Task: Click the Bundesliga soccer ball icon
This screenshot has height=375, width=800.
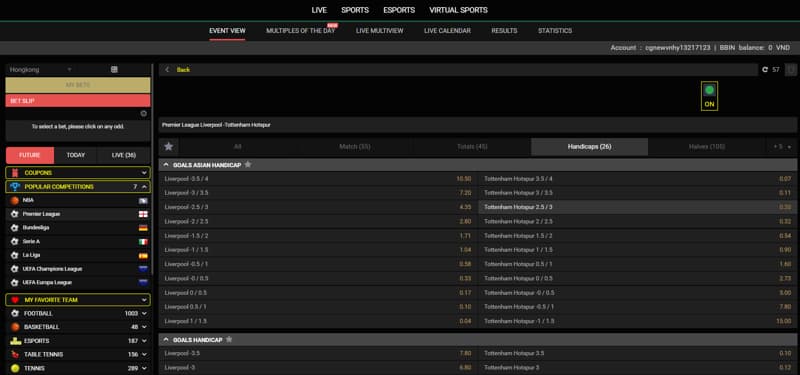Action: coord(15,228)
